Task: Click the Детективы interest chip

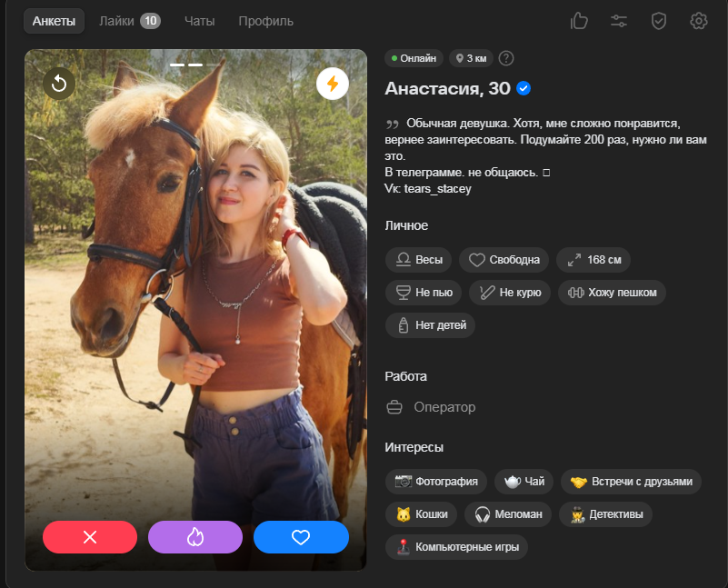Action: (606, 514)
